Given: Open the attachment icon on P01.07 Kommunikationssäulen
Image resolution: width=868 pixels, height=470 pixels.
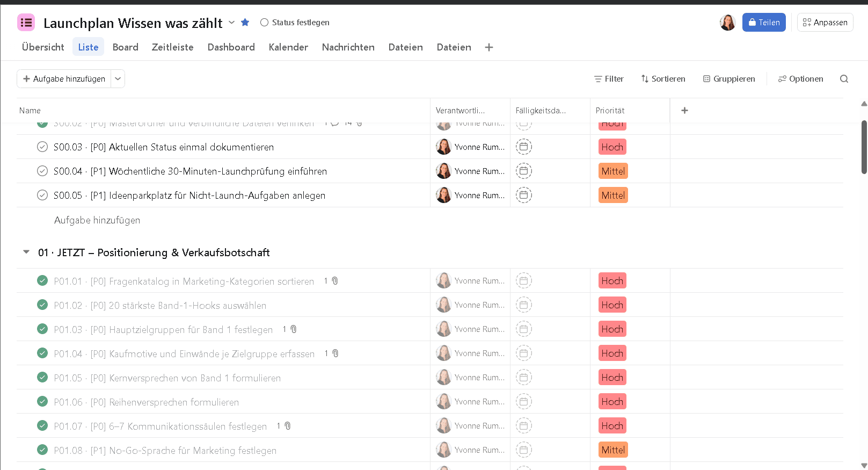Looking at the screenshot, I should (288, 426).
